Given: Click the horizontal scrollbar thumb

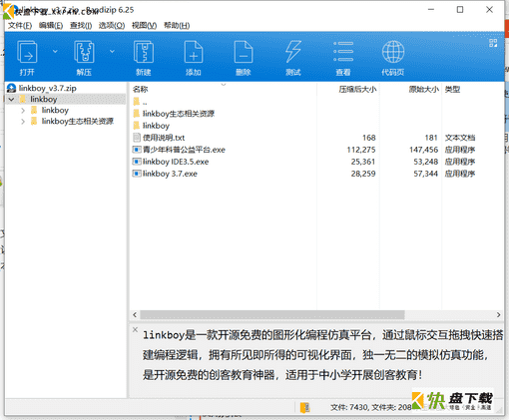Looking at the screenshot, I should point(272,314).
